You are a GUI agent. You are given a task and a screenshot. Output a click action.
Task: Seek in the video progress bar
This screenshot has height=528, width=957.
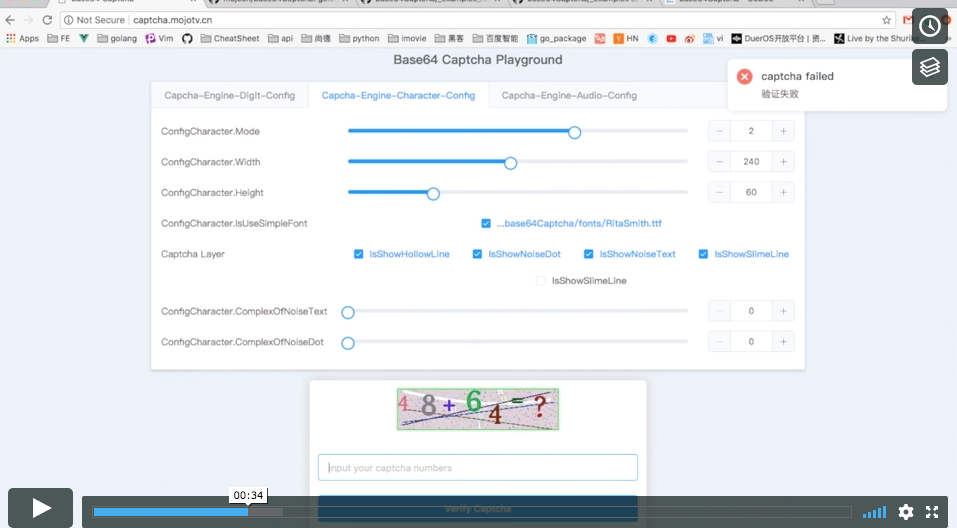pyautogui.click(x=472, y=512)
